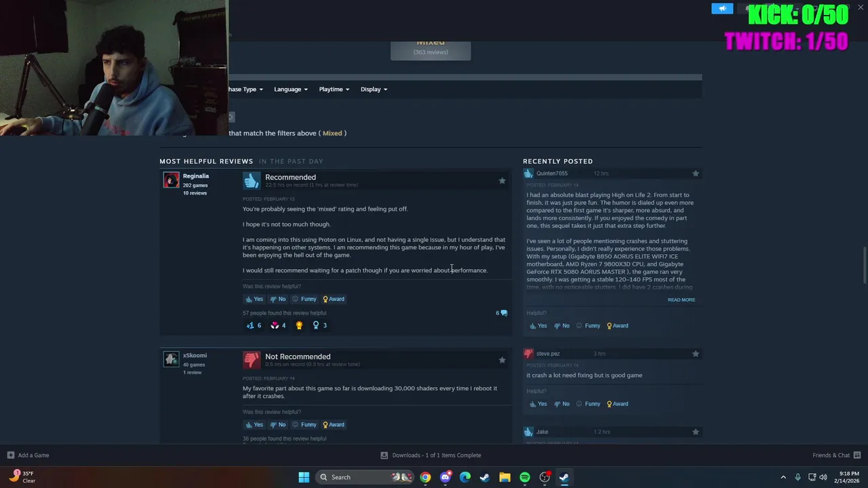Click the Windows Start button

coord(304,477)
